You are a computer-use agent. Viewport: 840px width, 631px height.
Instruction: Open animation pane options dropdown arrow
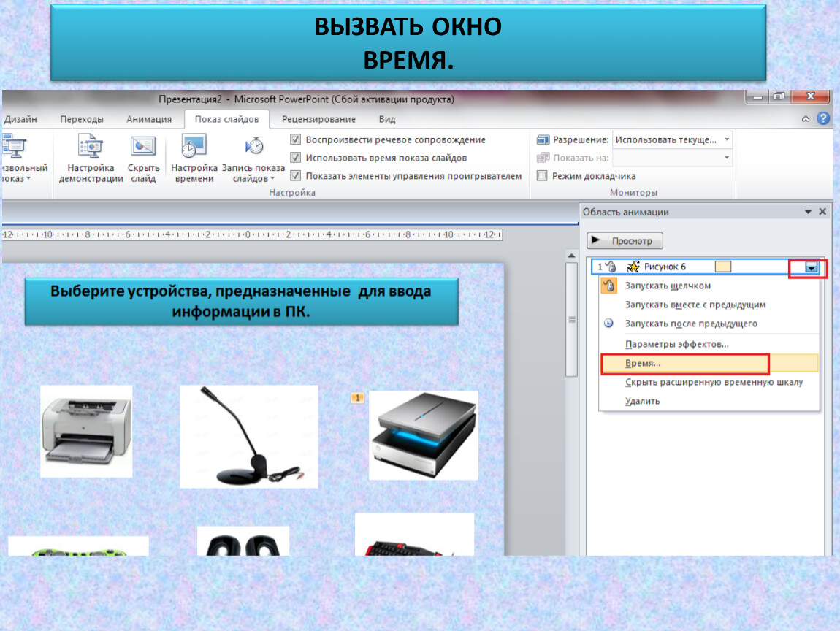[808, 212]
